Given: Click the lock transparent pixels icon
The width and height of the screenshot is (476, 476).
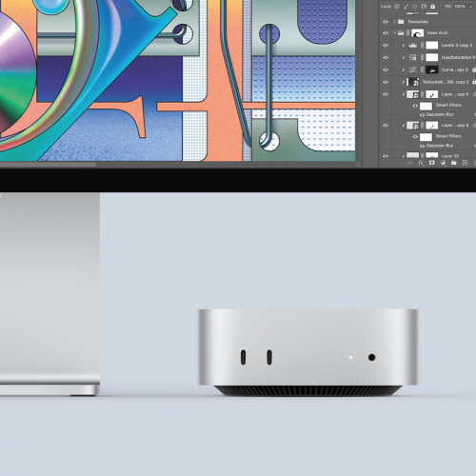Looking at the screenshot, I should 397,6.
